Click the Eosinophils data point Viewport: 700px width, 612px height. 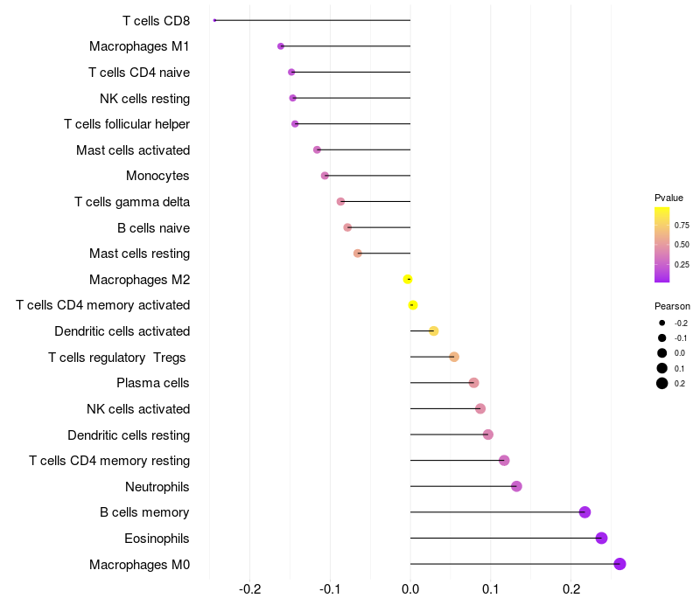coord(601,538)
